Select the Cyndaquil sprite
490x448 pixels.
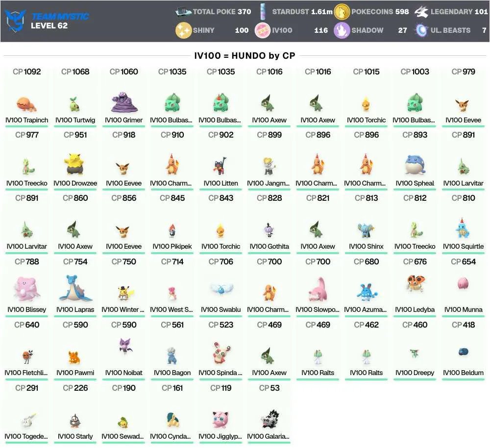pos(172,420)
